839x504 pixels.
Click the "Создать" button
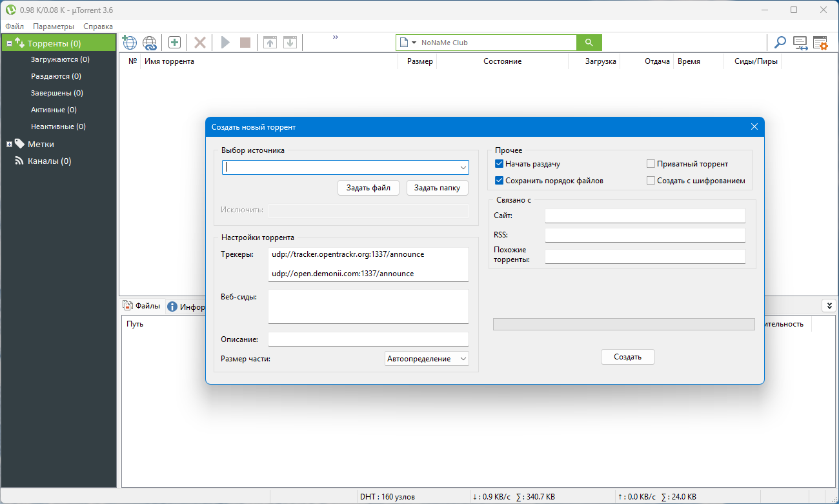(x=627, y=357)
